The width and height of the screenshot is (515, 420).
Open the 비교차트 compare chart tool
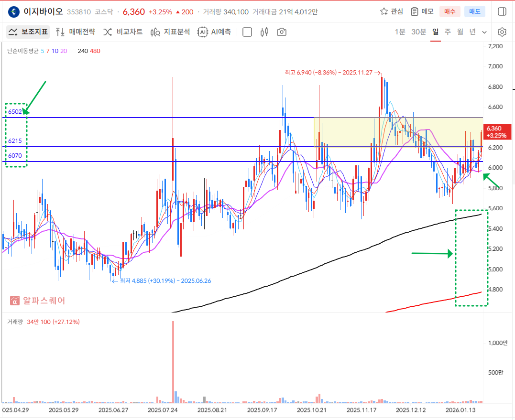coord(123,32)
